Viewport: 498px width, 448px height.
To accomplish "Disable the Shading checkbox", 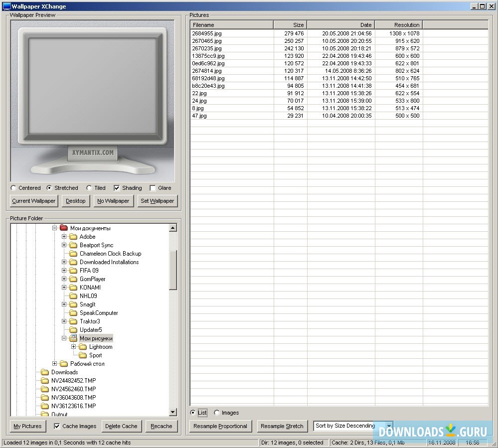I will pos(116,188).
